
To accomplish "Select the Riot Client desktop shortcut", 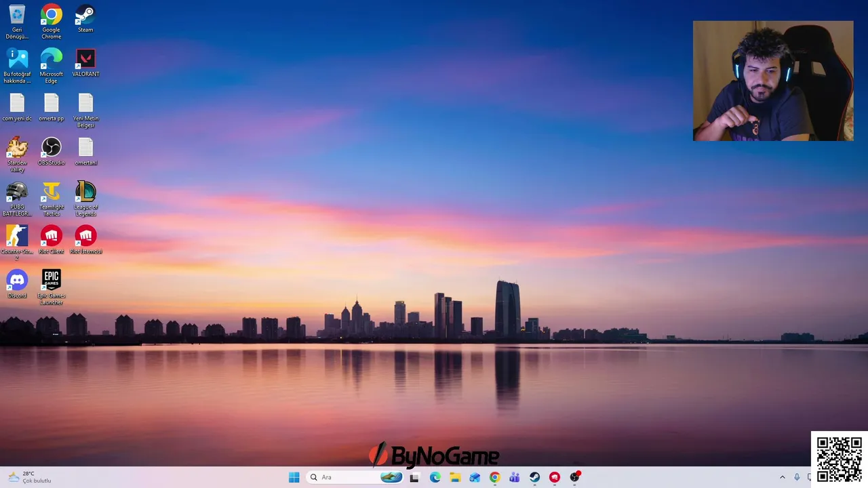I will pyautogui.click(x=52, y=241).
